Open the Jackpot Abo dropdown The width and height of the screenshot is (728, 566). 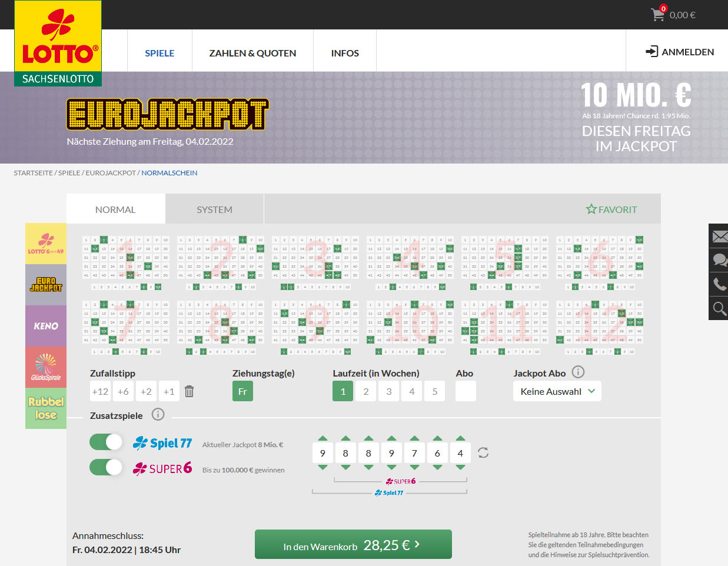point(557,391)
